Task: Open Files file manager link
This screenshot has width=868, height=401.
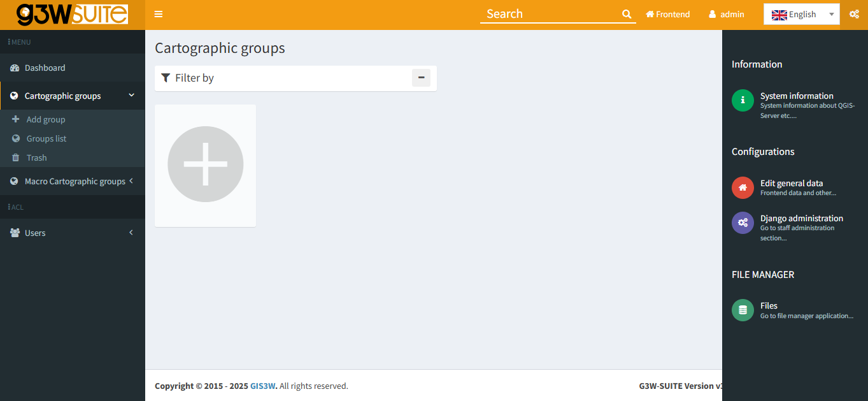Action: point(769,305)
